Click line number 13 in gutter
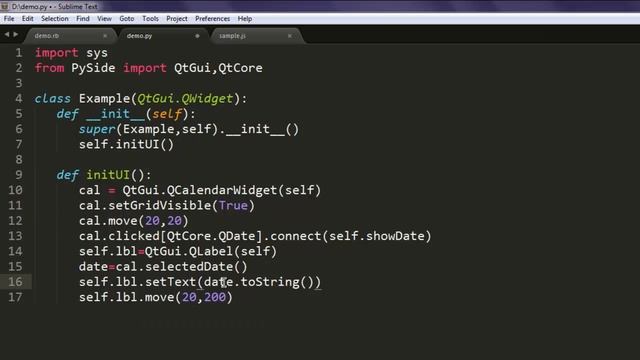640x360 pixels. [16, 236]
